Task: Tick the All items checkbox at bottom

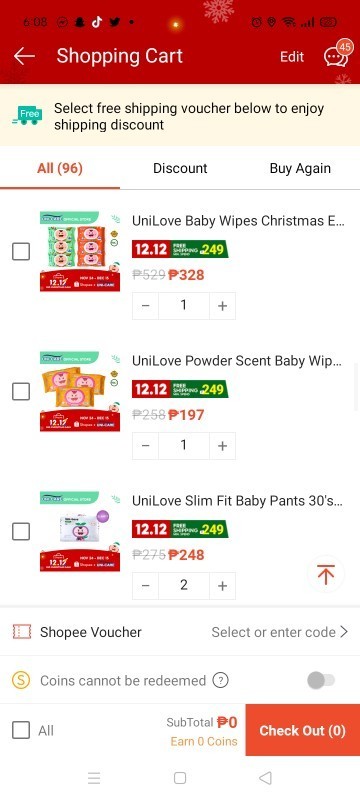Action: click(21, 730)
